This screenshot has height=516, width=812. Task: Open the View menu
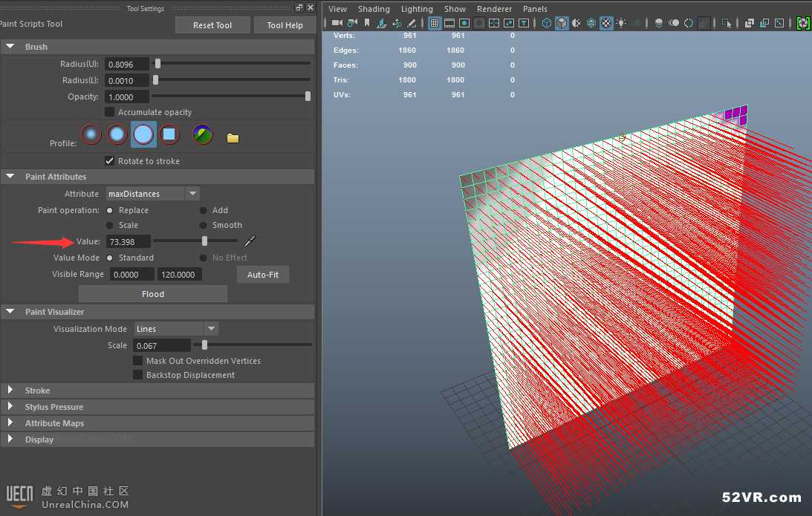[337, 9]
